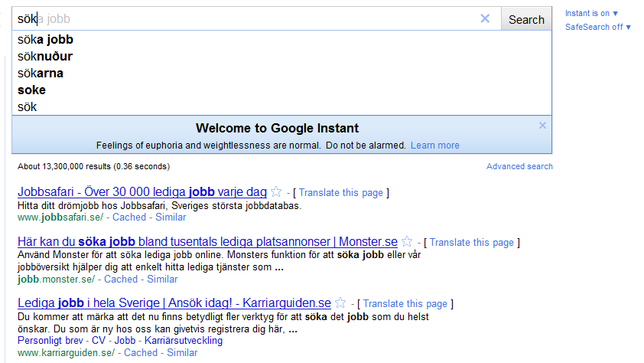This screenshot has height=363, width=644.
Task: Click the www.karriarguiden.se/ green URL
Action: pos(66,353)
